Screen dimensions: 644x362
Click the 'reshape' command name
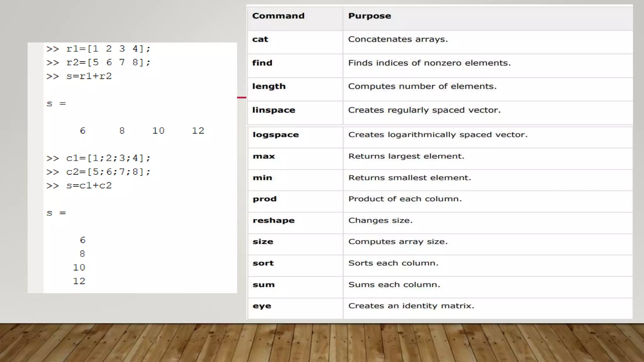(x=273, y=221)
